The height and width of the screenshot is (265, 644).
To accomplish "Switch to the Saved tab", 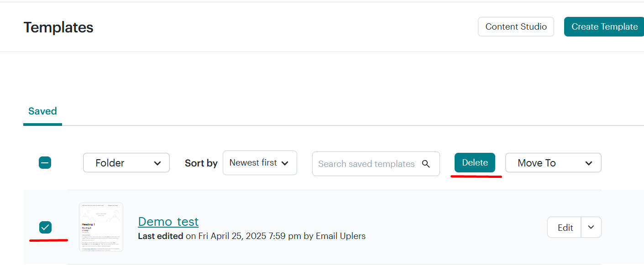I will [42, 111].
